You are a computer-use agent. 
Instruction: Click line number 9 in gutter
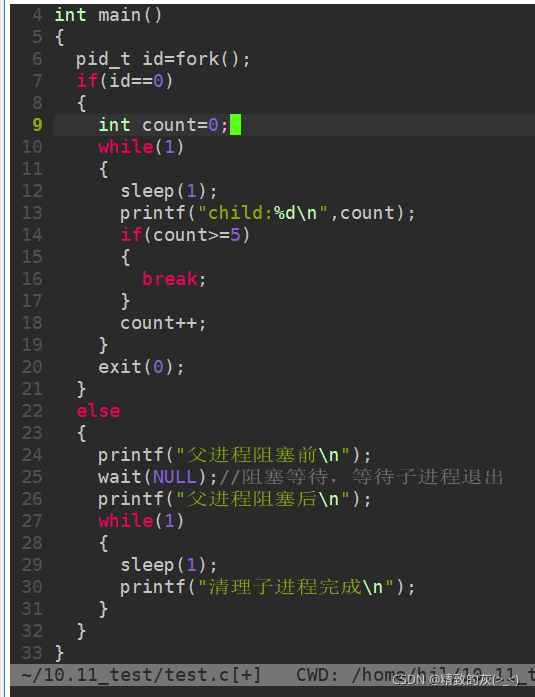37,125
